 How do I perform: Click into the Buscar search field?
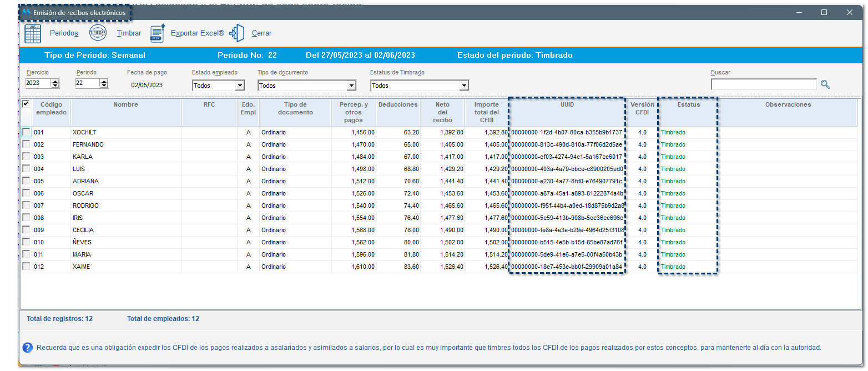(x=764, y=84)
